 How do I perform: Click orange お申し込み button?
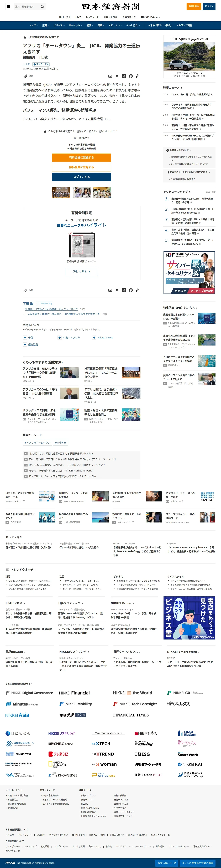pyautogui.click(x=194, y=6)
